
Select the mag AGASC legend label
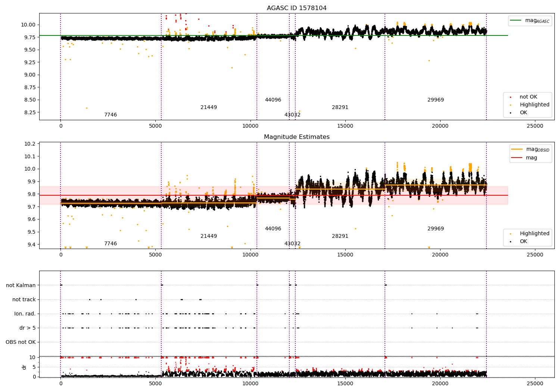click(537, 21)
